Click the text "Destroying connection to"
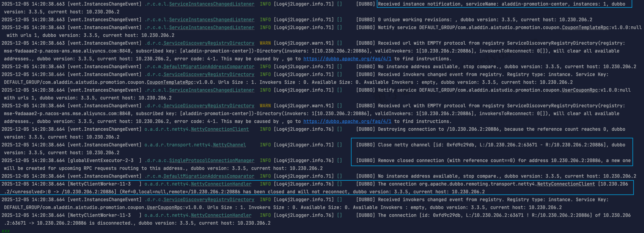The image size is (644, 233). pyautogui.click(x=411, y=129)
